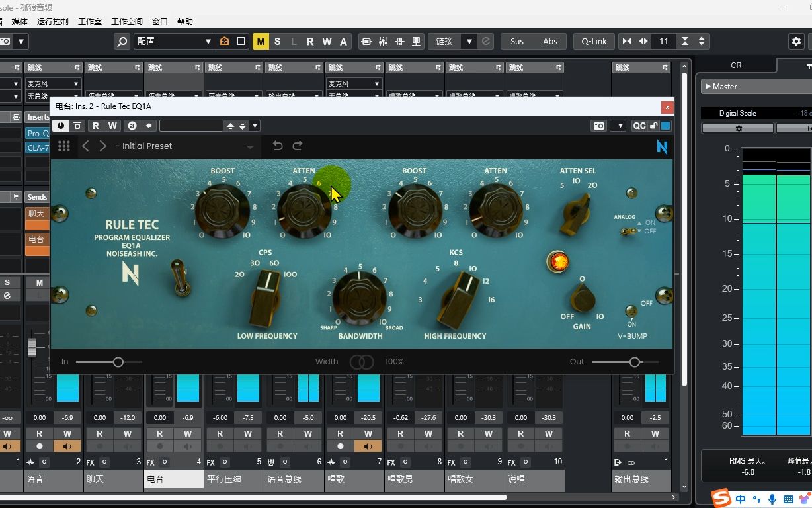The width and height of the screenshot is (812, 508).
Task: Click the GAIN knob
Action: (x=583, y=298)
